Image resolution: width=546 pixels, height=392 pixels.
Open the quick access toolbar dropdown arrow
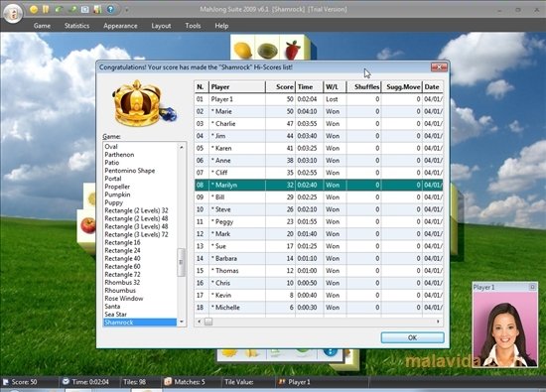pos(126,10)
